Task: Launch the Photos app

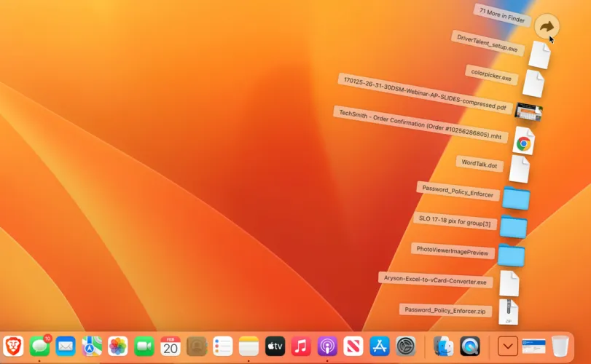Action: click(118, 346)
